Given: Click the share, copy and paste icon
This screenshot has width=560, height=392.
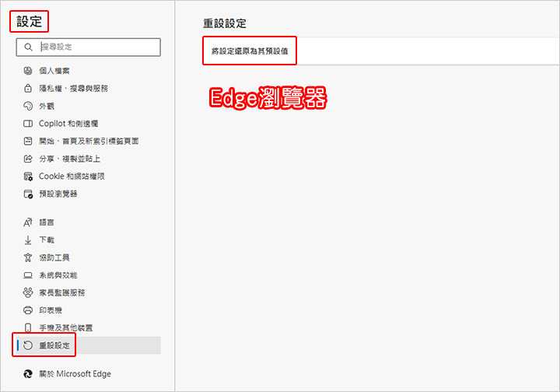Looking at the screenshot, I should tap(28, 159).
